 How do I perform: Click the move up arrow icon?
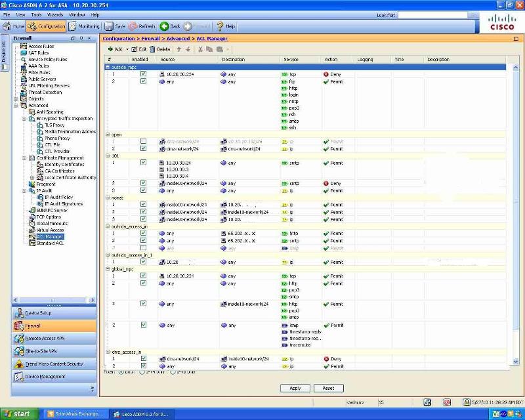[179, 49]
